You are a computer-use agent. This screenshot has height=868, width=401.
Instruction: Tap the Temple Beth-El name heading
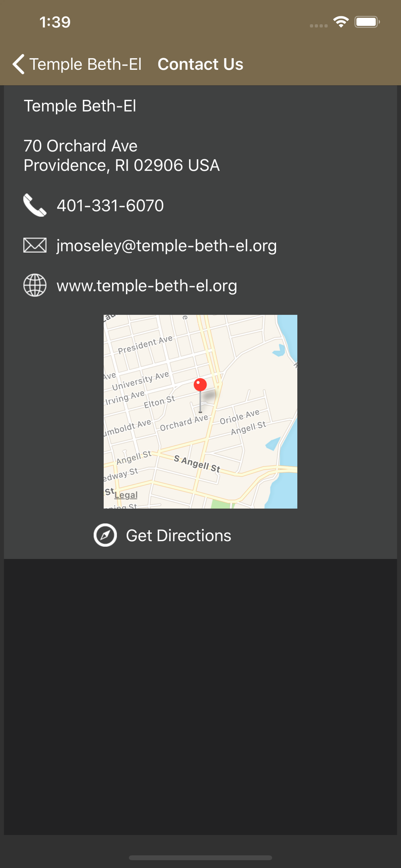[x=80, y=106]
